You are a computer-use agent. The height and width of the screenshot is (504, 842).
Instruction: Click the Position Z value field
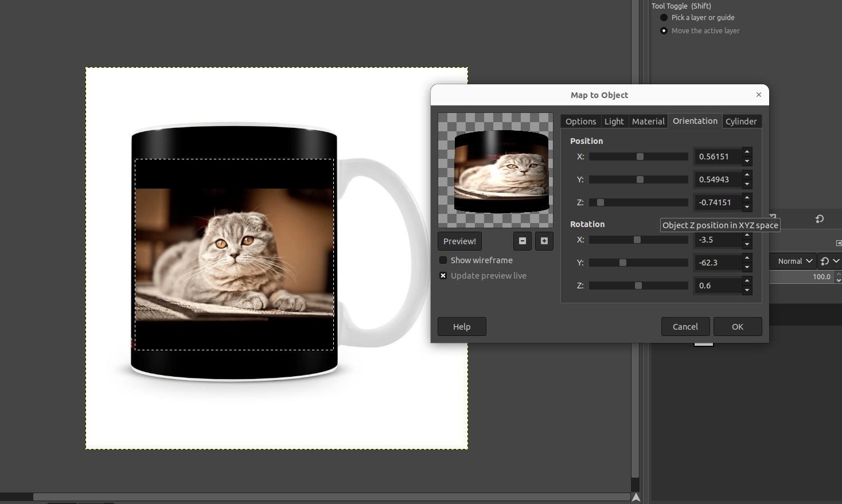click(717, 202)
